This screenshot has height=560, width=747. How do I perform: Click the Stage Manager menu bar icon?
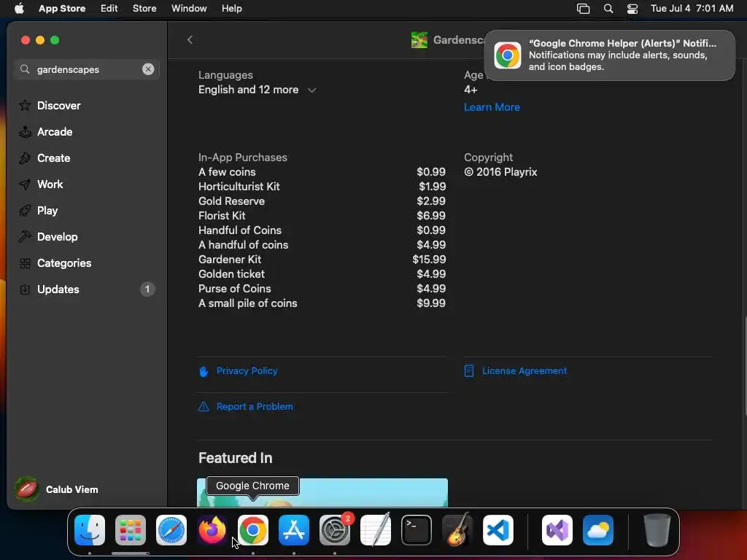pos(583,9)
